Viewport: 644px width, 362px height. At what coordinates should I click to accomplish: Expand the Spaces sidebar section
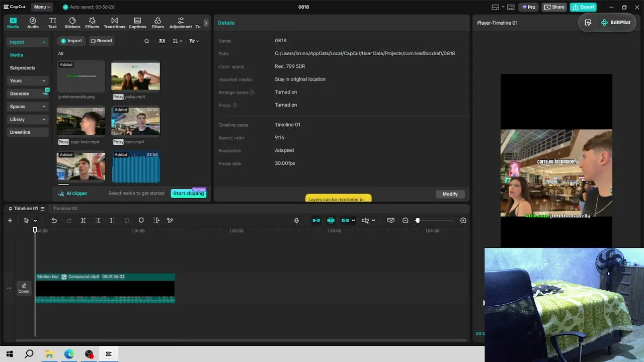28,107
